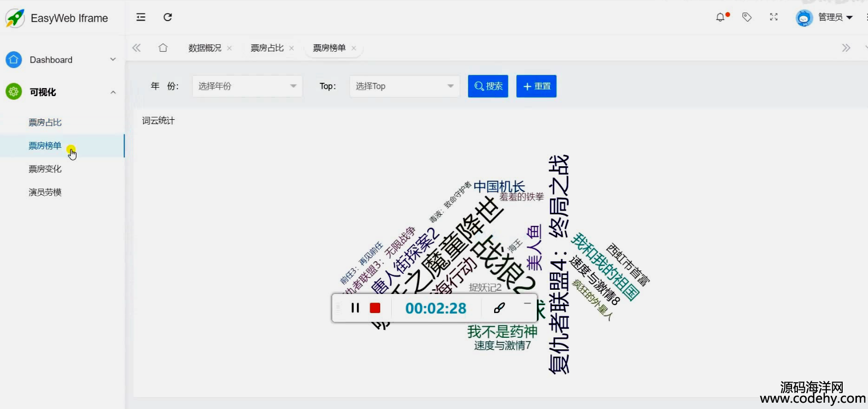Image resolution: width=868 pixels, height=409 pixels.
Task: Open the 选择Top dropdown
Action: coord(404,86)
